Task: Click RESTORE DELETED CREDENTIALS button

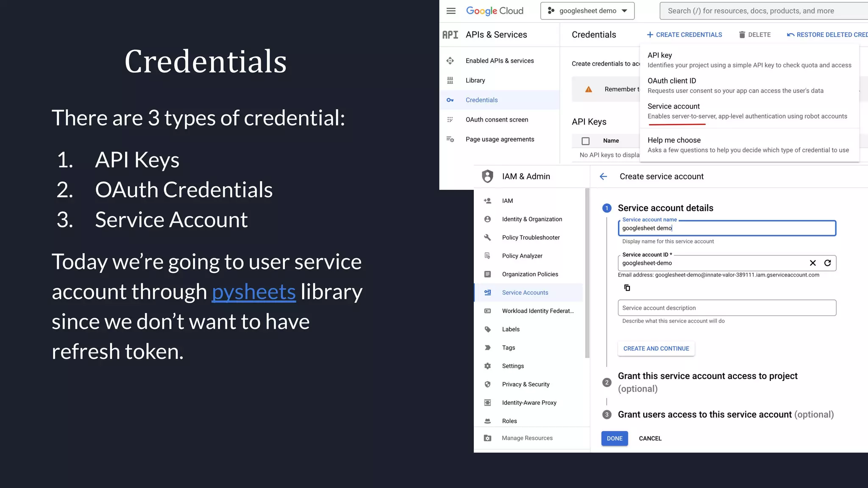Action: tap(827, 35)
